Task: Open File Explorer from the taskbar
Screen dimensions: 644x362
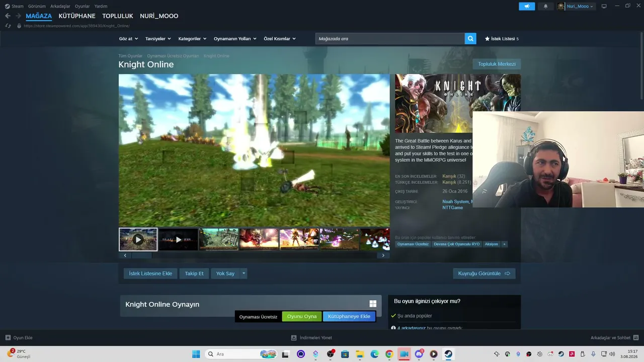Action: click(x=360, y=354)
